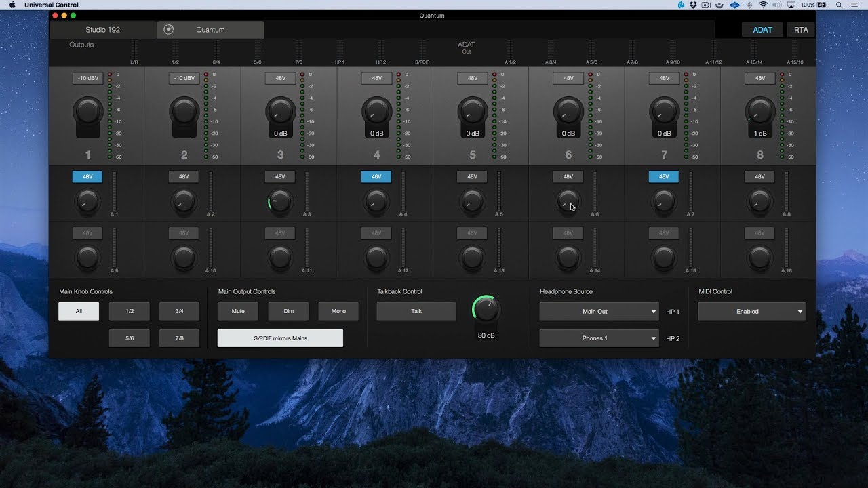Assign main knob to outputs 1/2
The image size is (868, 488).
coord(130,311)
